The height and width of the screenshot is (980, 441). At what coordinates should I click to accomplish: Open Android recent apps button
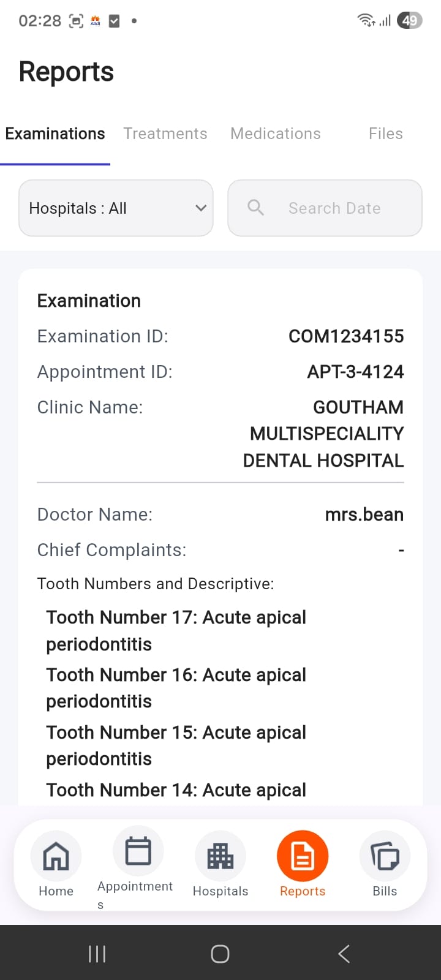(97, 954)
